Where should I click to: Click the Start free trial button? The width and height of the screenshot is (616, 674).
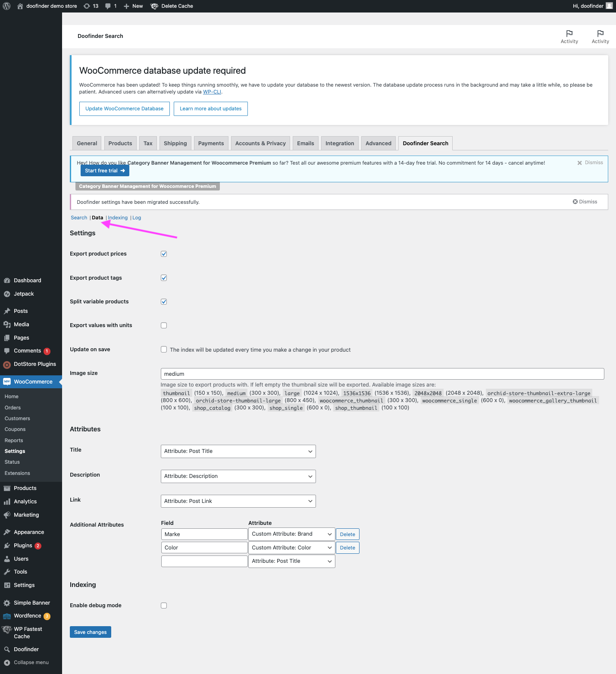click(x=105, y=171)
